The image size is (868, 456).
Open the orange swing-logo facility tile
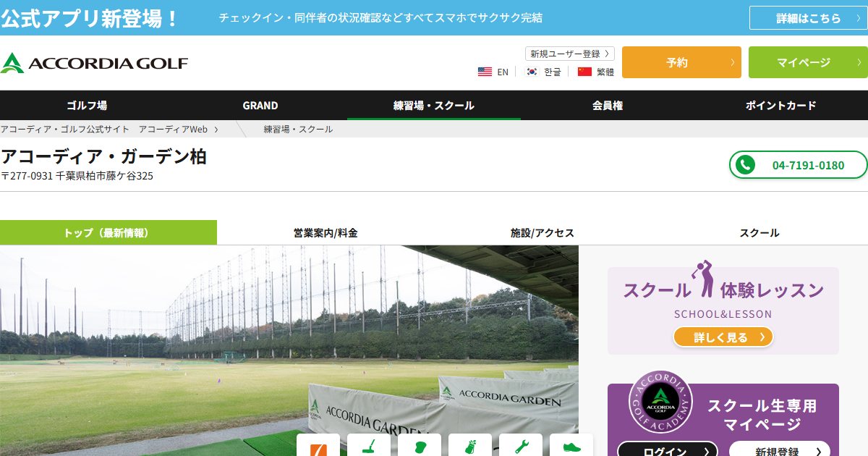click(x=318, y=445)
